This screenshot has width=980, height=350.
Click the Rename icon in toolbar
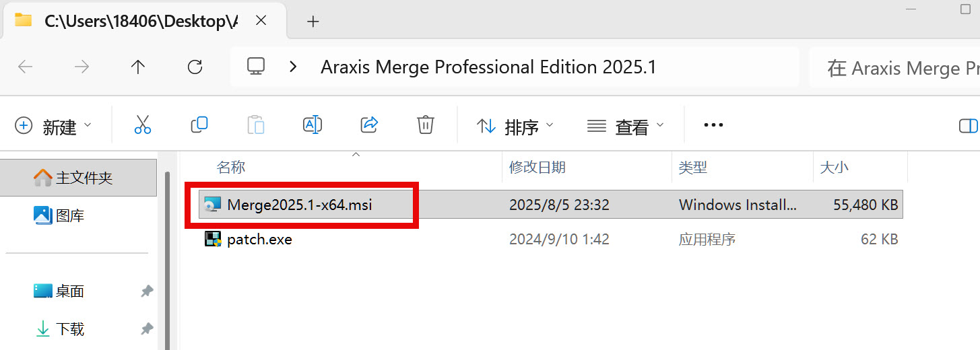pyautogui.click(x=312, y=125)
